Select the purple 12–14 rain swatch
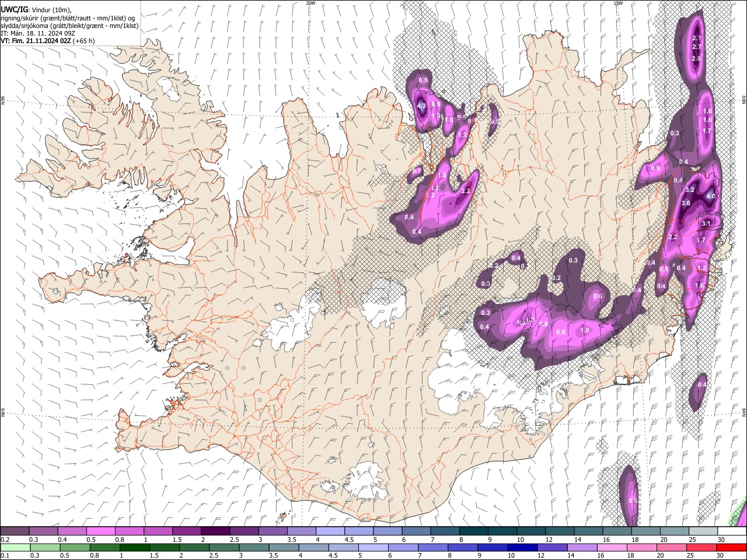Viewport: 747px width, 560px height. [551, 547]
